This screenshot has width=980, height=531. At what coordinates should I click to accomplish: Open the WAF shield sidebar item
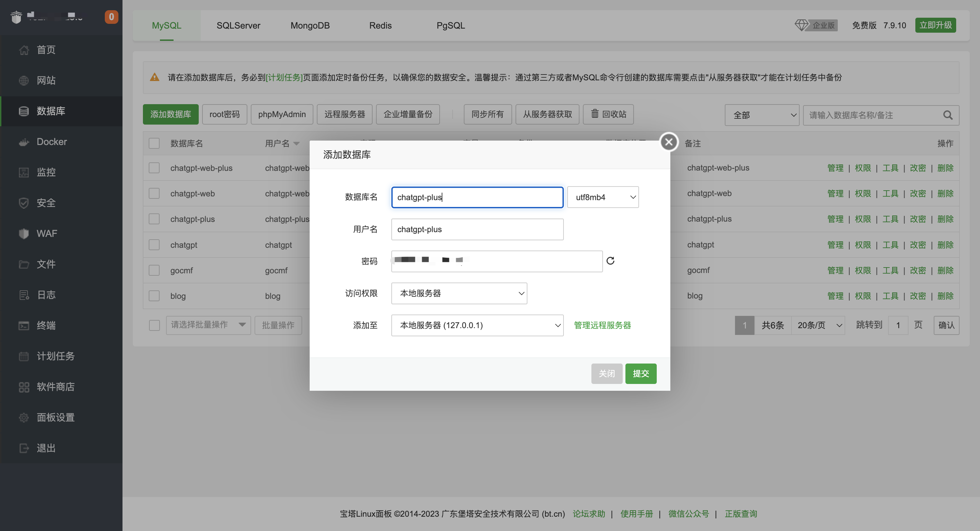pos(46,234)
